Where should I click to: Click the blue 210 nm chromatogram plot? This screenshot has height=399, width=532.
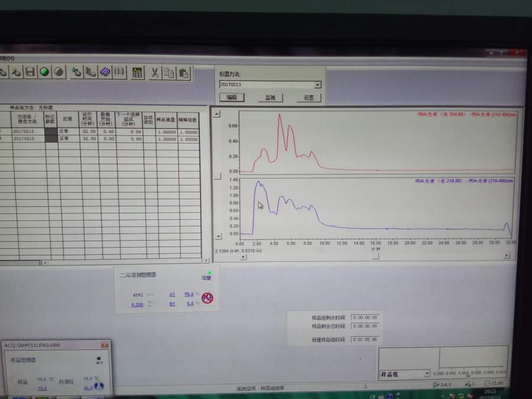click(x=376, y=207)
